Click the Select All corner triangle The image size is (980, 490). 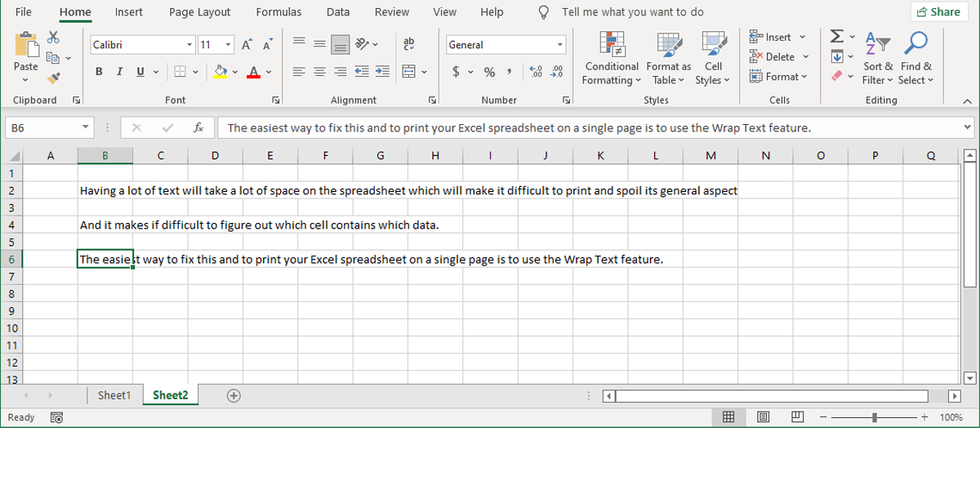14,157
